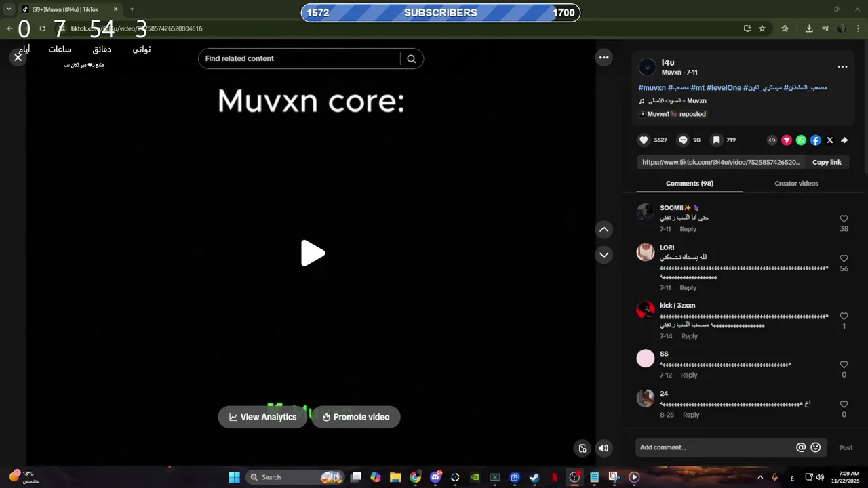Click the taskbar Search box
This screenshot has width=868, height=488.
[295, 477]
